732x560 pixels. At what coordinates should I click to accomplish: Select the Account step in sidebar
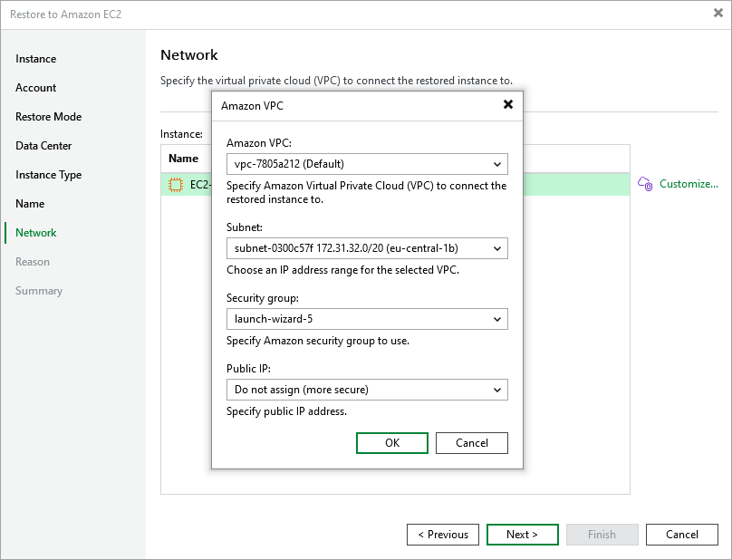[35, 87]
